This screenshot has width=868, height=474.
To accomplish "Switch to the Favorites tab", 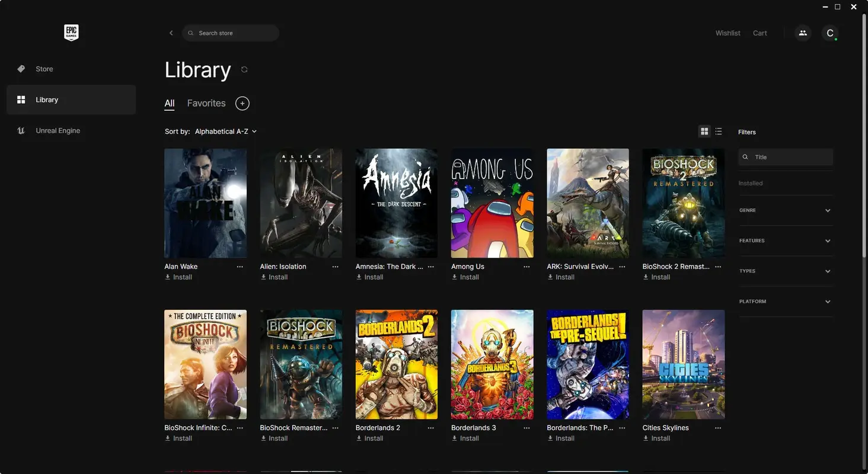I will click(x=206, y=103).
